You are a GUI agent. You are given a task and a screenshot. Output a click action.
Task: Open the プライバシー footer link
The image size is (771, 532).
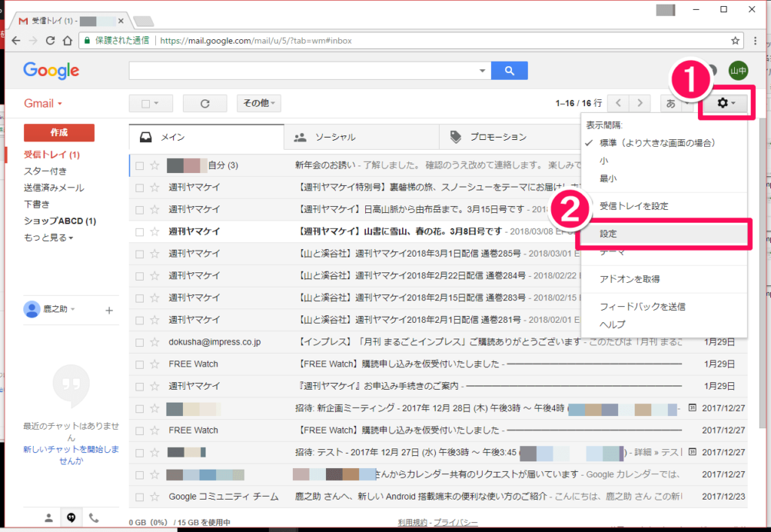click(456, 523)
